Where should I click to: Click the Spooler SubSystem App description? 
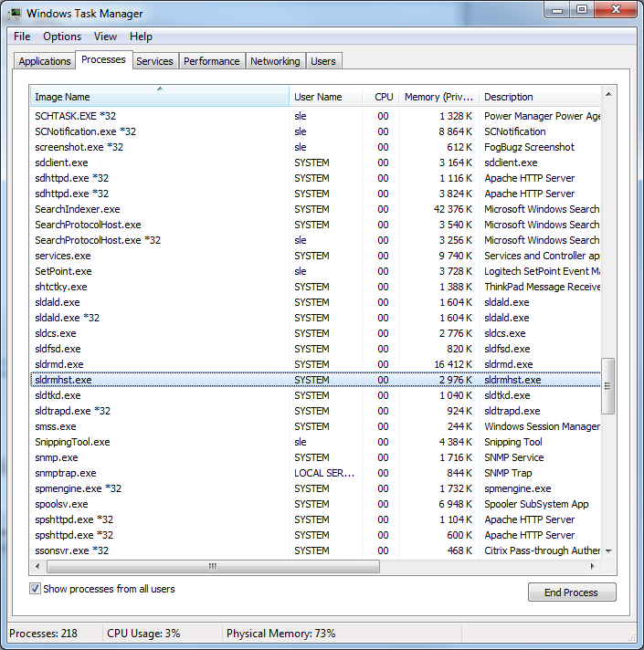536,504
